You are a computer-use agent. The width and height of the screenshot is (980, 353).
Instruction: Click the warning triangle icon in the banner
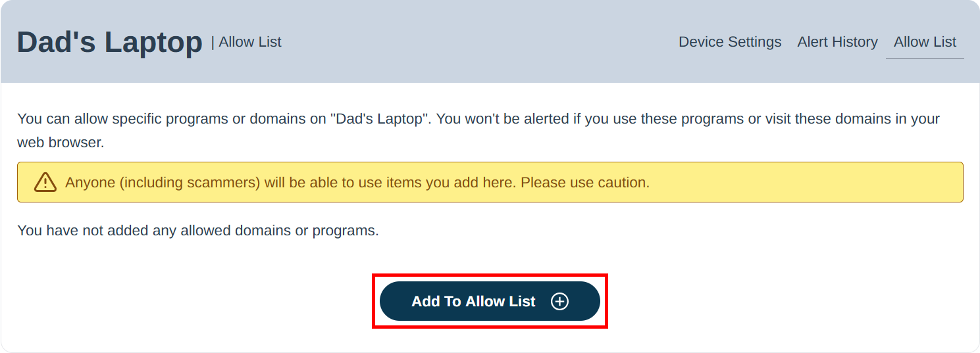[x=45, y=182]
